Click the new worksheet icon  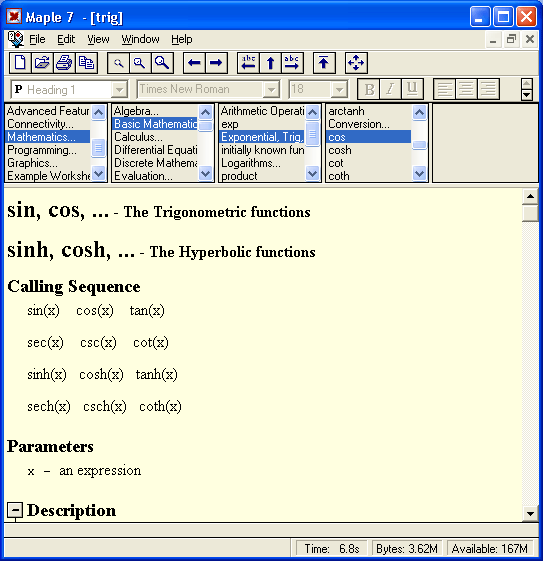click(20, 63)
